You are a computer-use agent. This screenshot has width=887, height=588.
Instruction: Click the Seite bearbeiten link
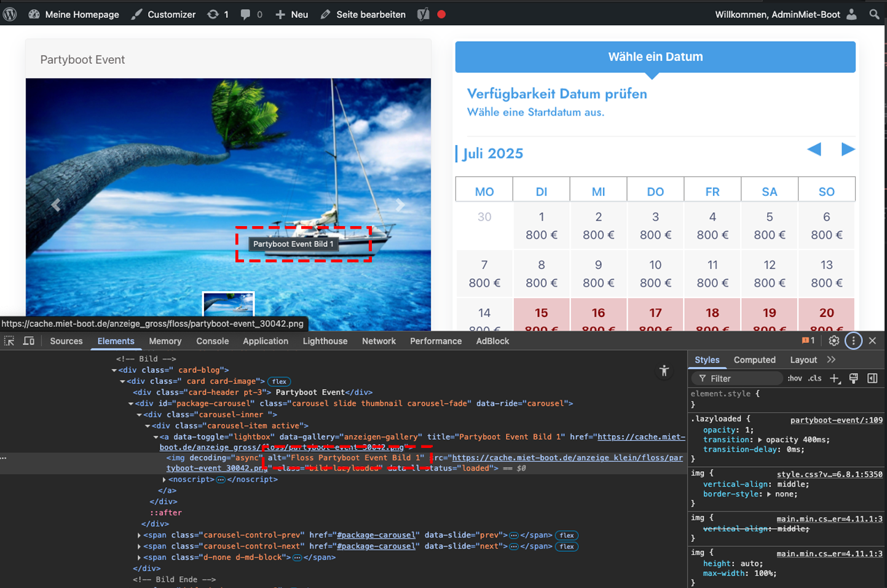click(x=370, y=14)
